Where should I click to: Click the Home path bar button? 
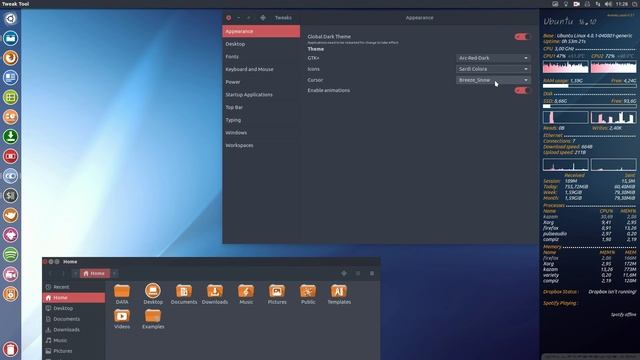click(95, 273)
